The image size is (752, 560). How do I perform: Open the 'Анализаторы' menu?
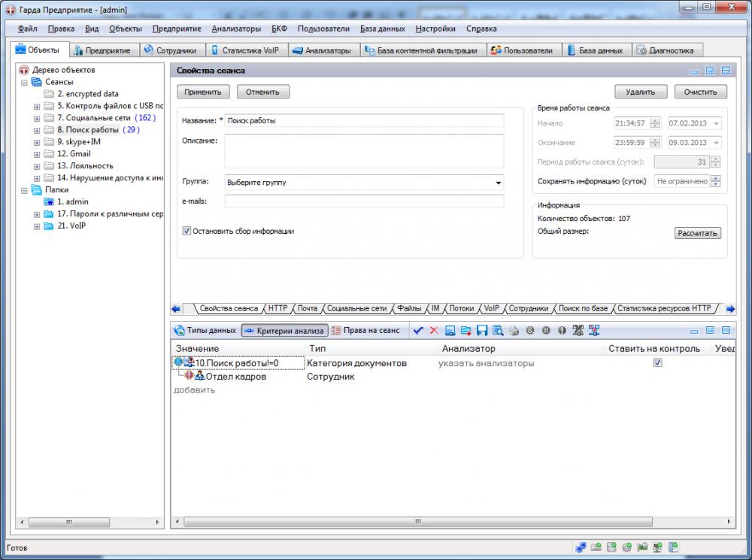coord(236,29)
